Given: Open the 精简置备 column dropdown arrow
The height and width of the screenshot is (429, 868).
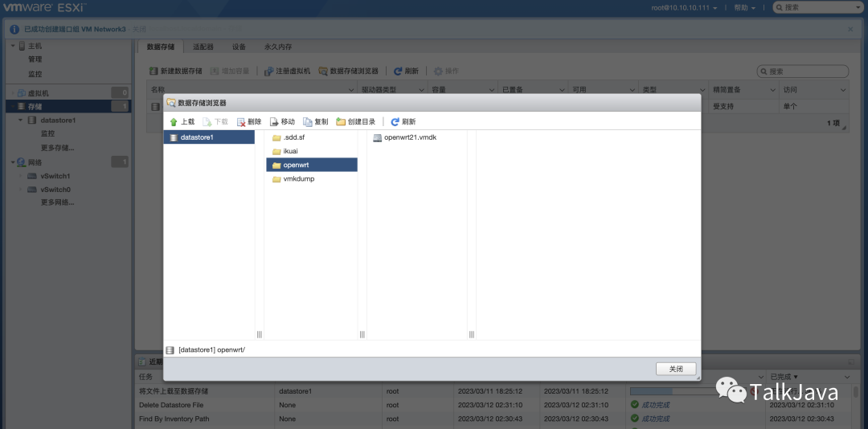Looking at the screenshot, I should point(773,90).
